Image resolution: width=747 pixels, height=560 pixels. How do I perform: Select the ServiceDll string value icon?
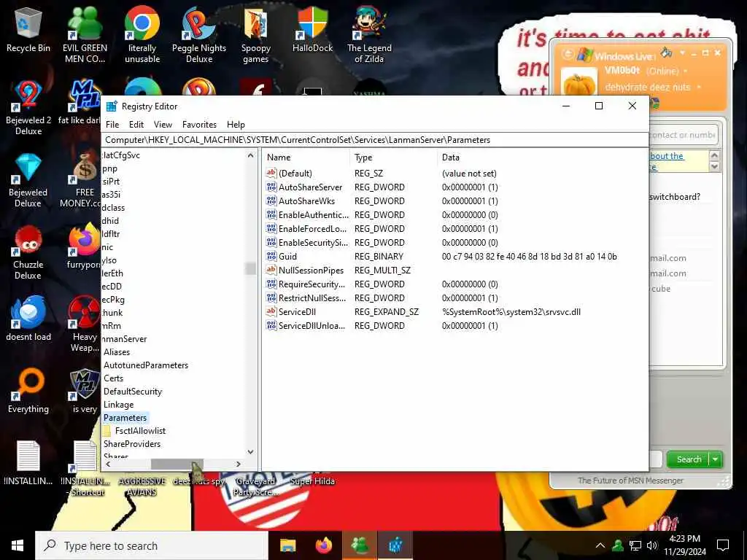pyautogui.click(x=271, y=312)
